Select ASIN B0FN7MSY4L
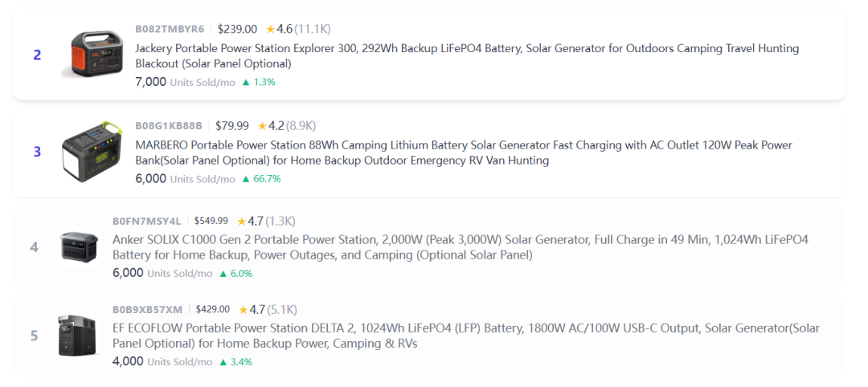Screen dimensions: 868x387 [147, 221]
